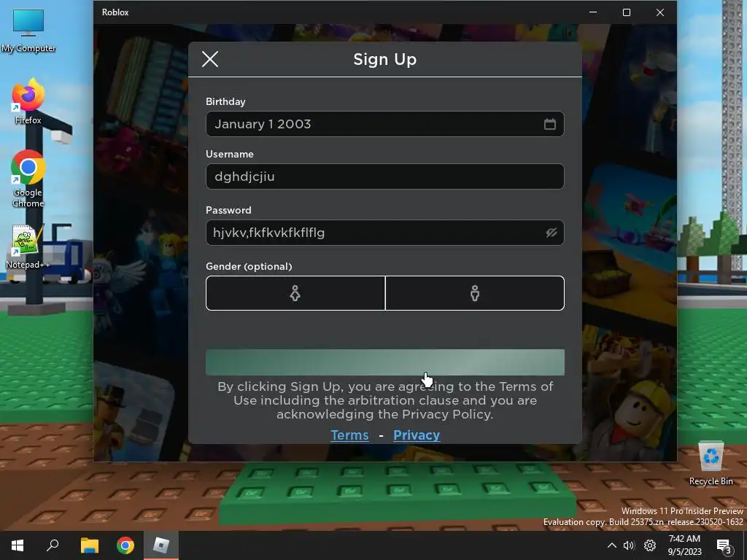This screenshot has width=747, height=560.
Task: Click the Sign Up dialog heading
Action: point(385,60)
